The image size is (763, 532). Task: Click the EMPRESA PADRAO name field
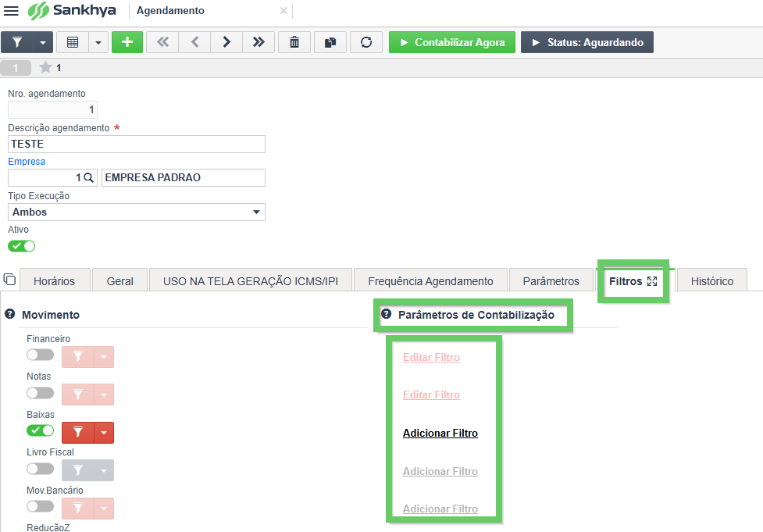[184, 177]
